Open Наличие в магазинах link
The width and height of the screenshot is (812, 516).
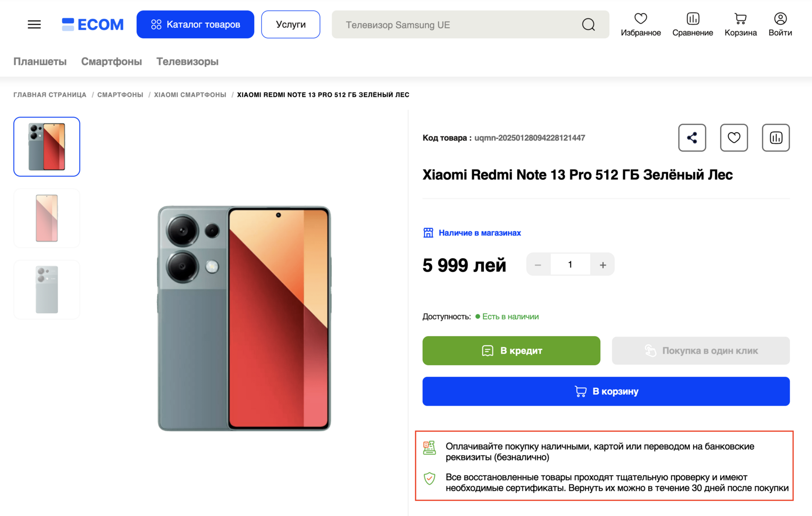(479, 233)
